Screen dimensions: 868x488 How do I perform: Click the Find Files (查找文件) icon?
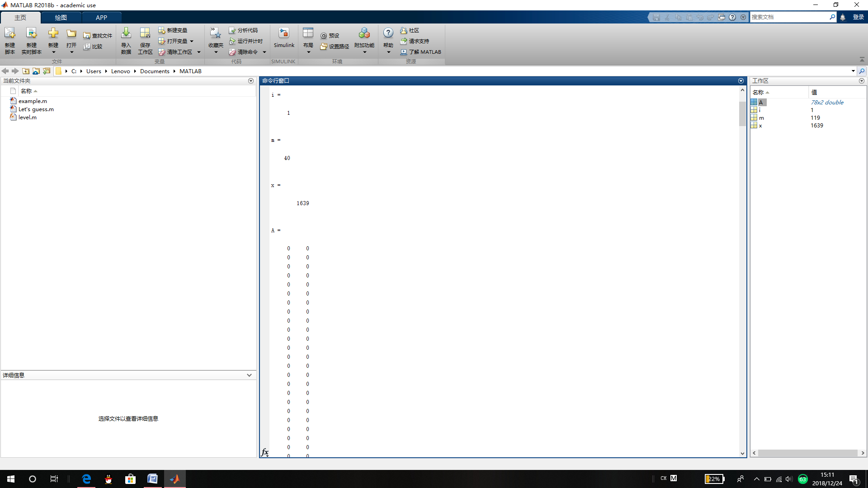[x=87, y=36]
